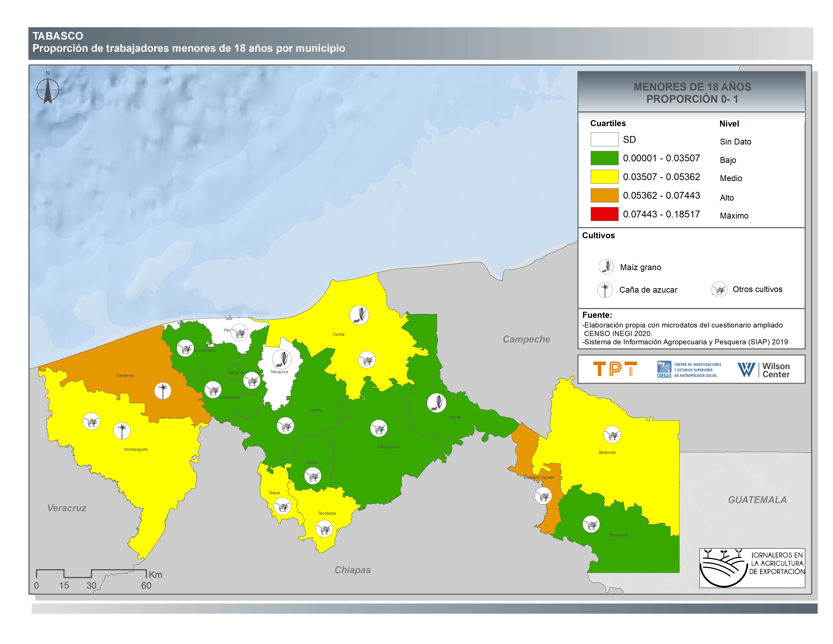The image size is (833, 644).
Task: Click the red Máximo legend swatch
Action: pyautogui.click(x=604, y=214)
